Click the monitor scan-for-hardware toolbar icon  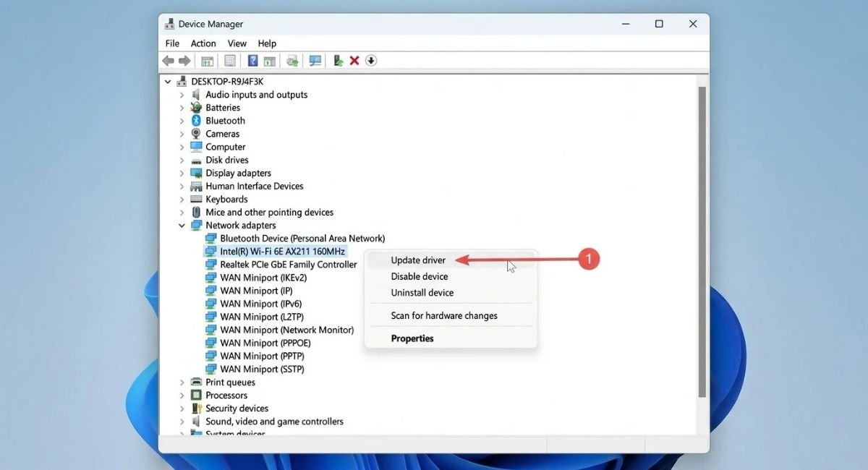[x=315, y=61]
